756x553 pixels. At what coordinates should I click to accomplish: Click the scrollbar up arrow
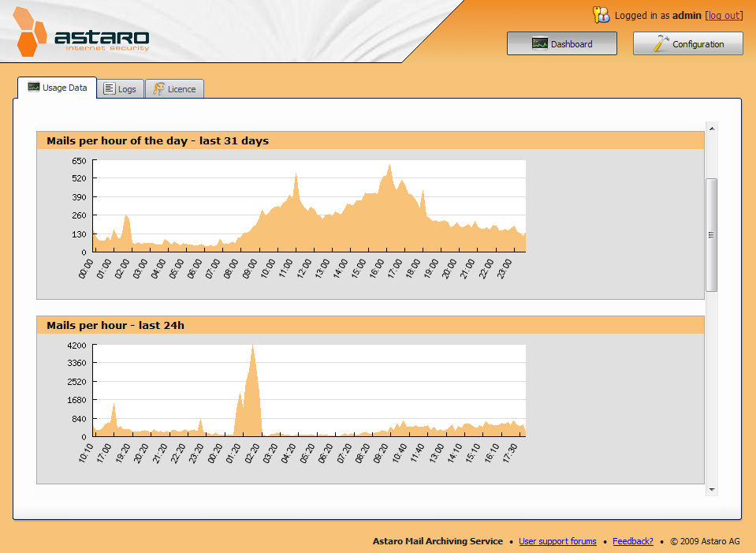[712, 129]
